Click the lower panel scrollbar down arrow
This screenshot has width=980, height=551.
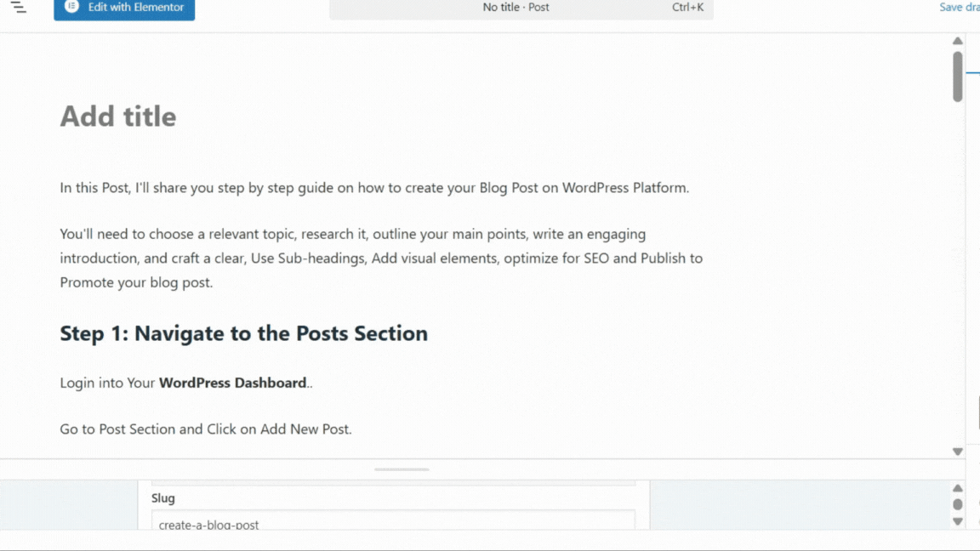[958, 521]
